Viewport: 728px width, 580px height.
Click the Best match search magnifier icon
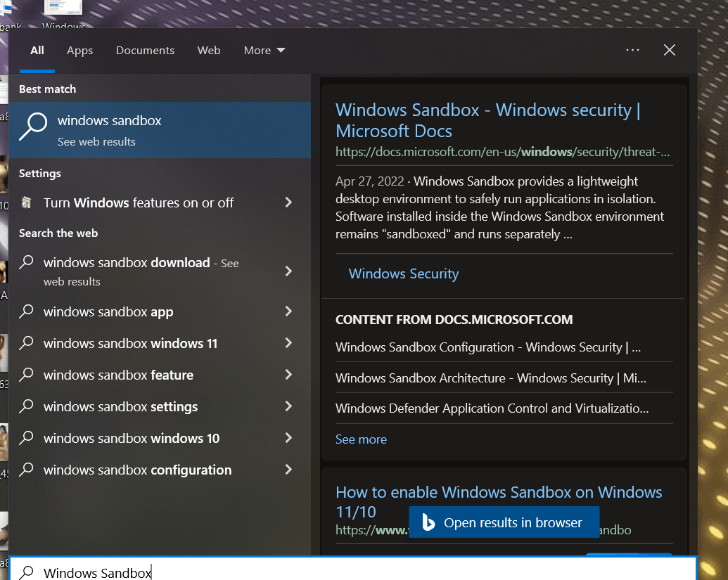click(33, 127)
